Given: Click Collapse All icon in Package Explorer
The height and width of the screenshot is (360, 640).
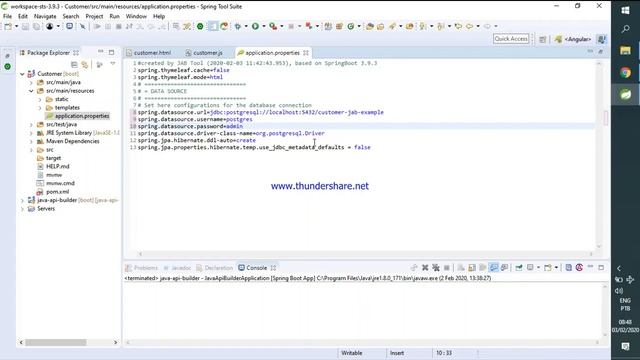Looking at the screenshot, I should pyautogui.click(x=74, y=64).
